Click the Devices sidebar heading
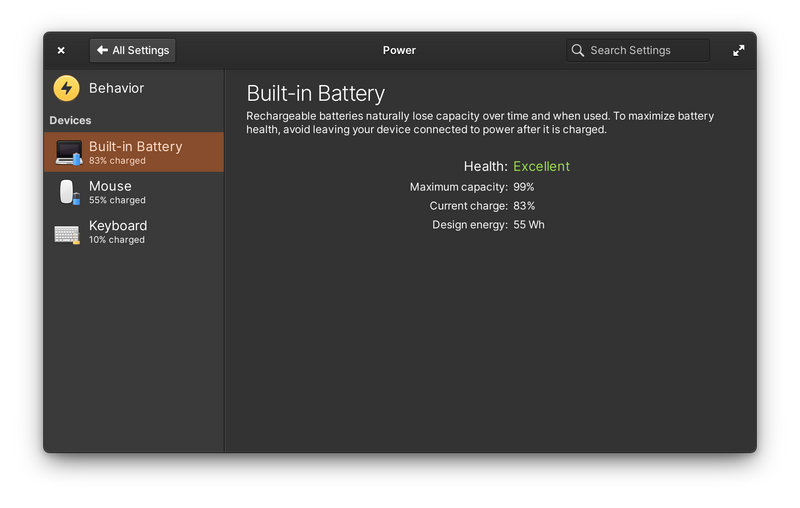The width and height of the screenshot is (800, 508). pyautogui.click(x=70, y=120)
